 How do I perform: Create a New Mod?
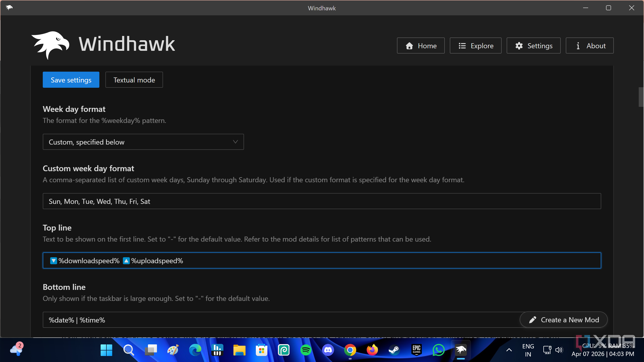point(564,320)
